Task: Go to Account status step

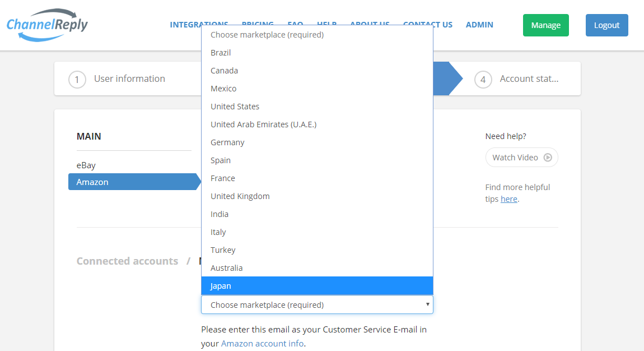Action: pyautogui.click(x=529, y=78)
